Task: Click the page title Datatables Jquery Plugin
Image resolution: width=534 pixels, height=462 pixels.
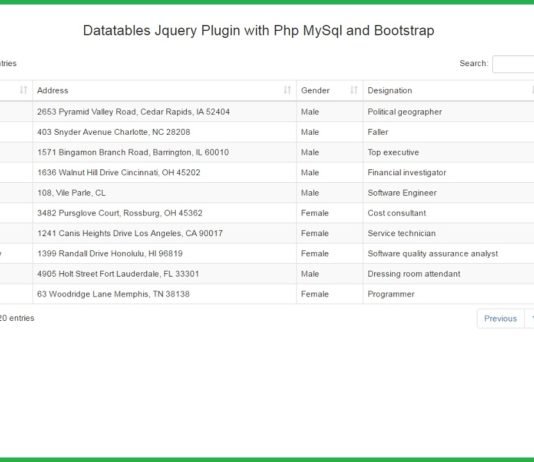Action: [258, 31]
